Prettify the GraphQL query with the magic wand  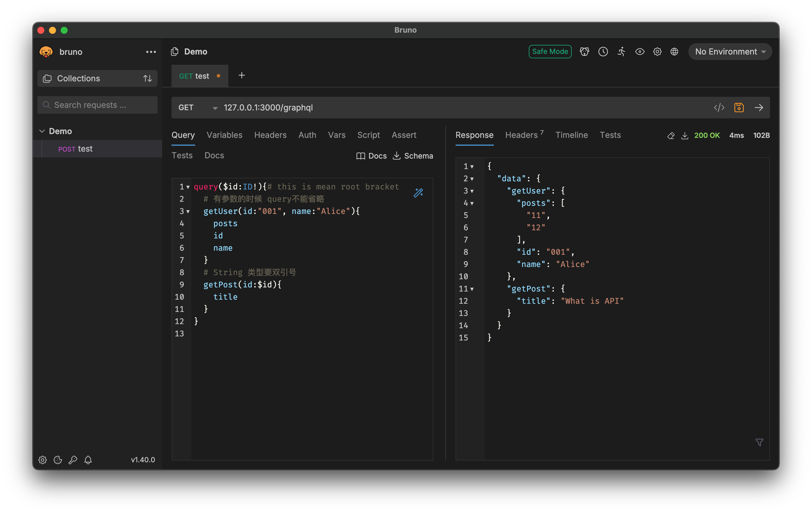tap(419, 193)
